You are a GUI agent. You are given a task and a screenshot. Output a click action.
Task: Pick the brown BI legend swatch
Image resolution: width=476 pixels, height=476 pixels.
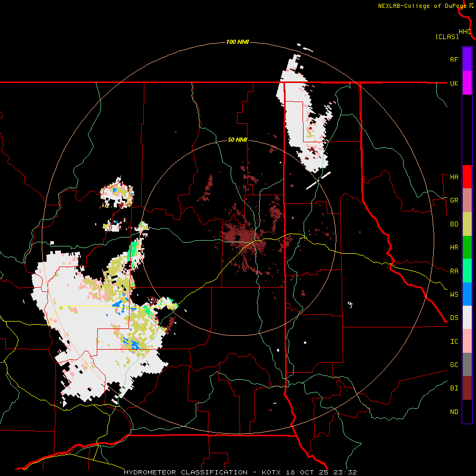tap(467, 388)
